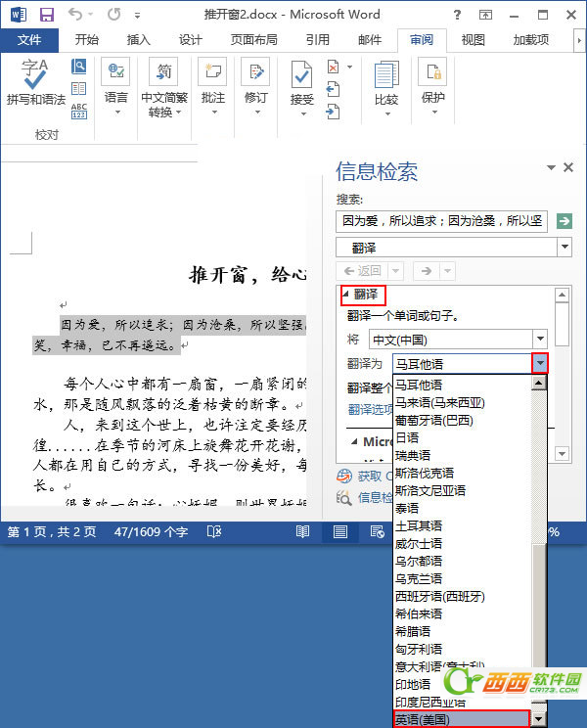Click the 返回 (Back) button
Viewport: 587px width, 728px height.
[x=362, y=271]
